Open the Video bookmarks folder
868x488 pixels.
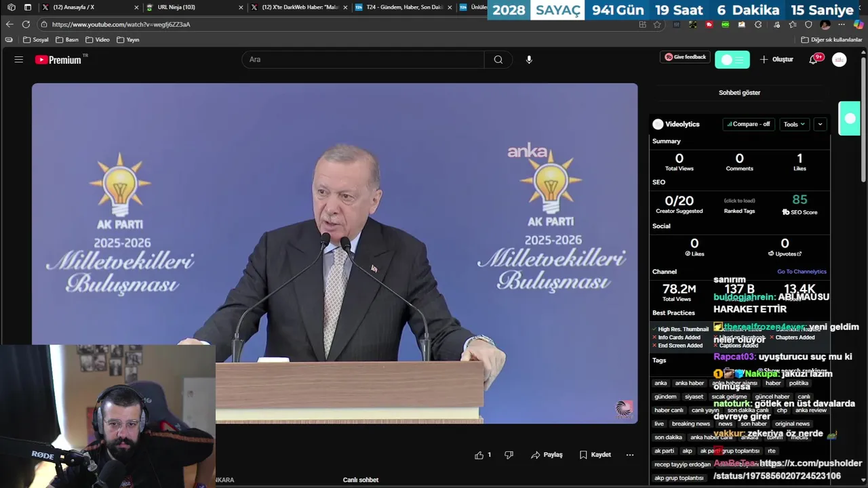click(x=98, y=40)
